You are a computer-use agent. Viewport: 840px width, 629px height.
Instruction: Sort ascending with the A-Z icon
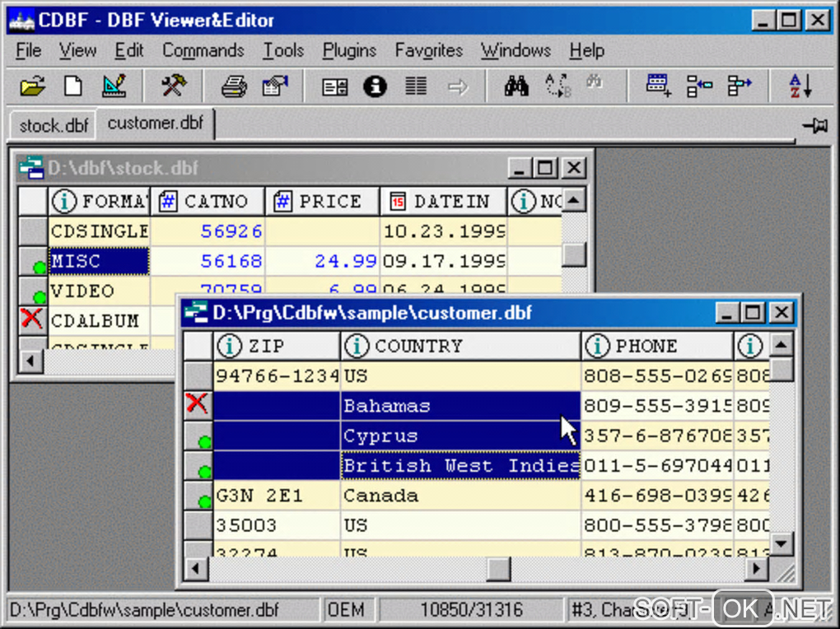point(801,86)
